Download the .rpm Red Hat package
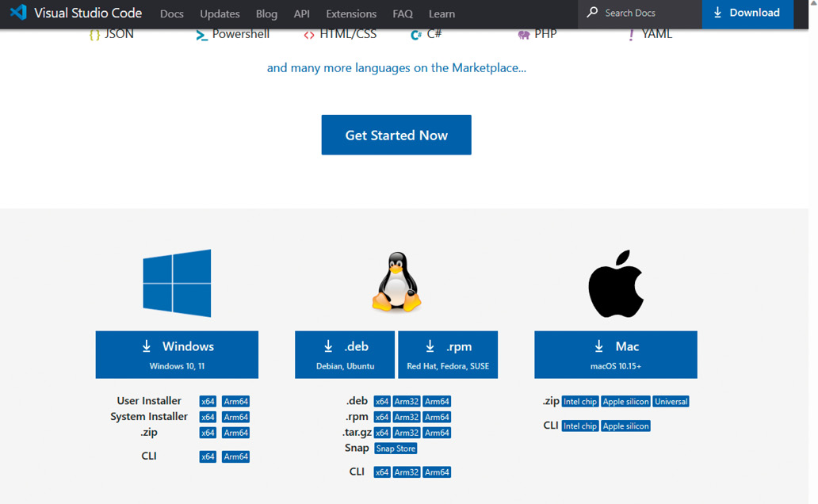This screenshot has width=818, height=504. click(x=448, y=355)
